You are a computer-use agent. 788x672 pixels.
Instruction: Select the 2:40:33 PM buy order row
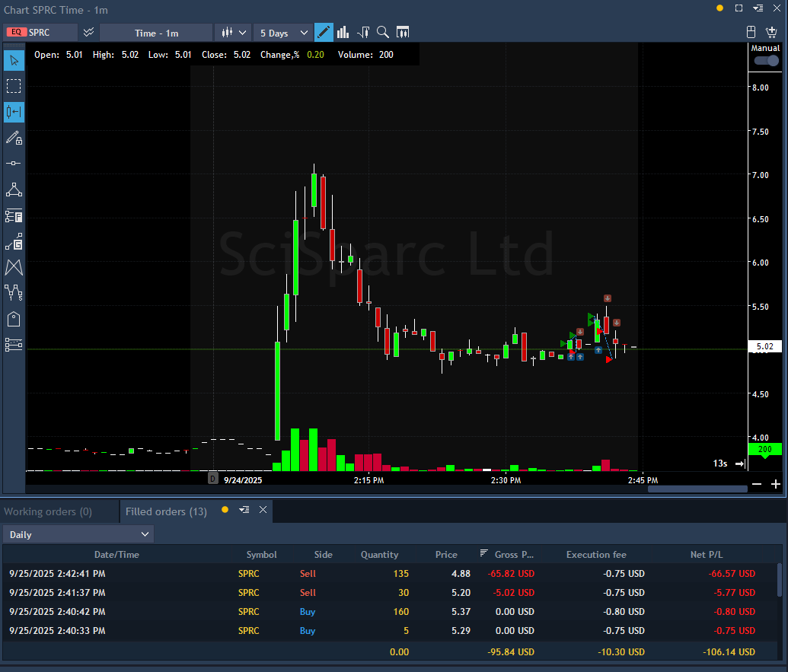coord(390,631)
